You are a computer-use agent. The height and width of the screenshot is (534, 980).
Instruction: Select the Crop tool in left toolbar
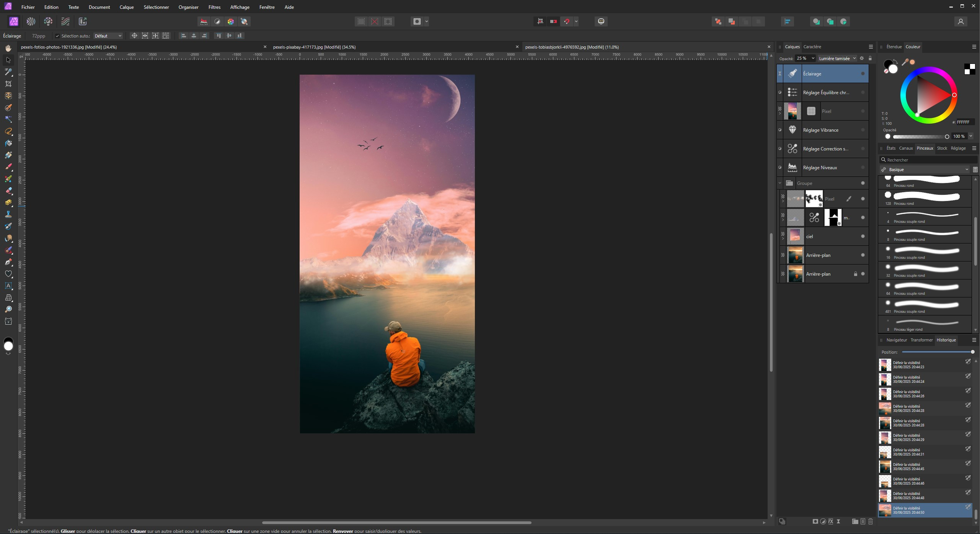(8, 84)
